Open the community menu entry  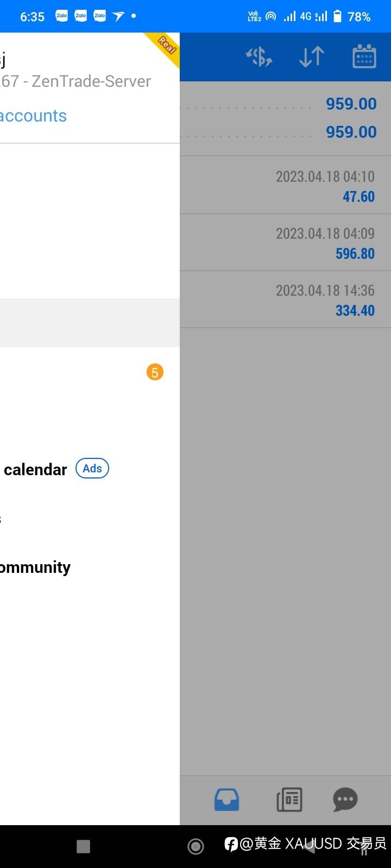point(35,567)
